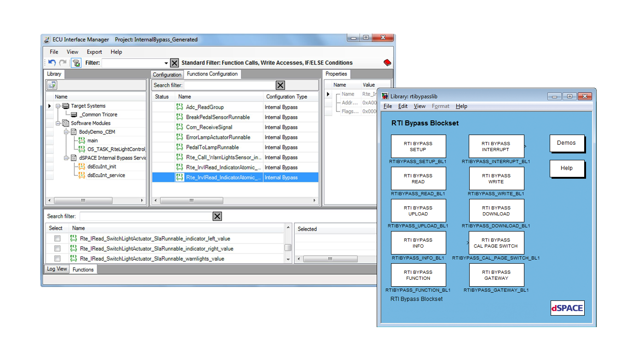
Task: Click the PedalToLampRunnable function icon
Action: pyautogui.click(x=180, y=147)
